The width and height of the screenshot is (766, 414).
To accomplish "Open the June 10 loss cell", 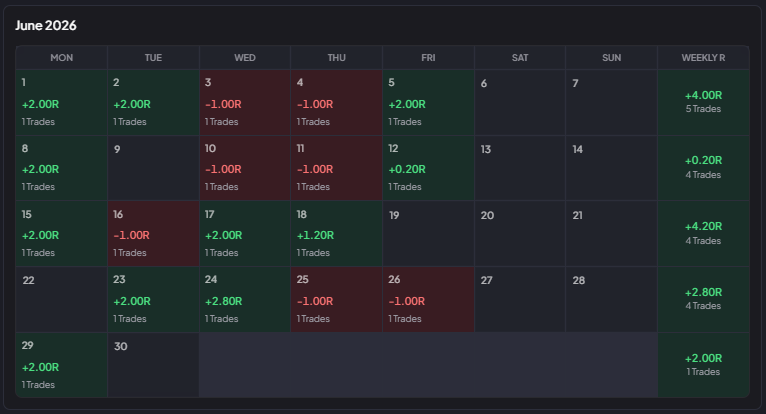I will pos(245,168).
